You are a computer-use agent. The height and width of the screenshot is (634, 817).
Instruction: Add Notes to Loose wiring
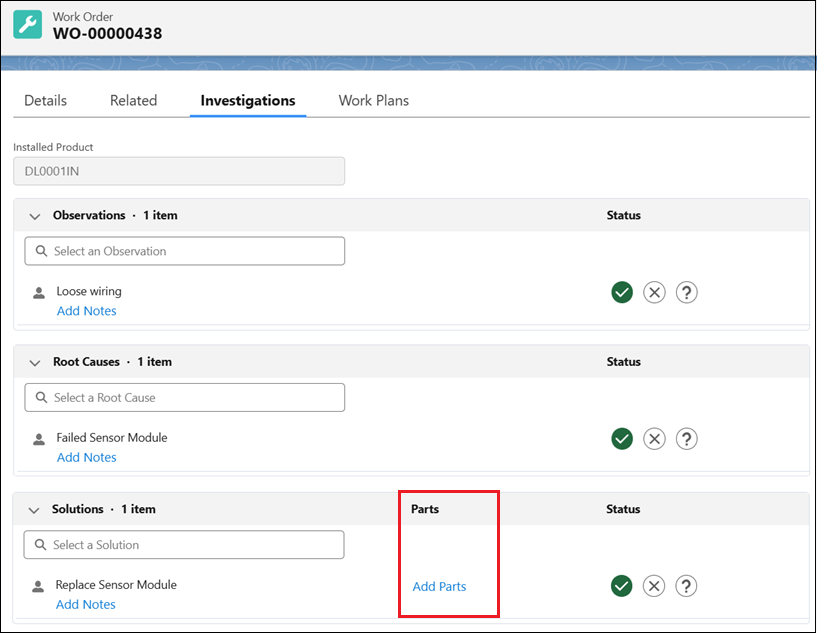[86, 311]
